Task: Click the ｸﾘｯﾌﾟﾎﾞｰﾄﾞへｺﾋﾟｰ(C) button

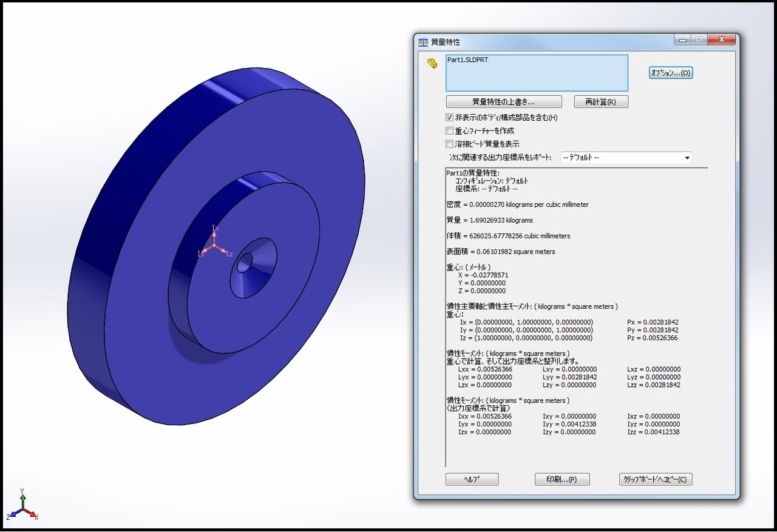Action: point(656,479)
